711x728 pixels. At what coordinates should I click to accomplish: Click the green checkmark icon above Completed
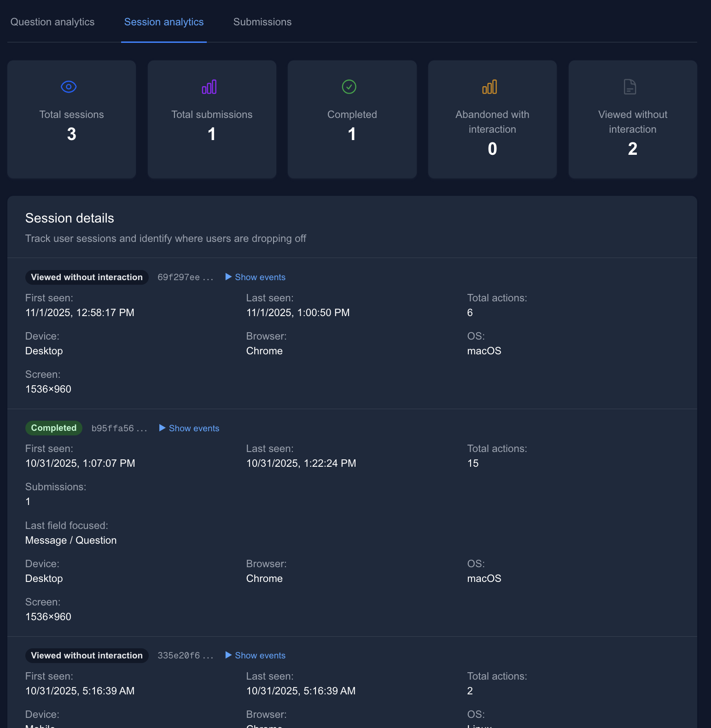[x=349, y=87]
